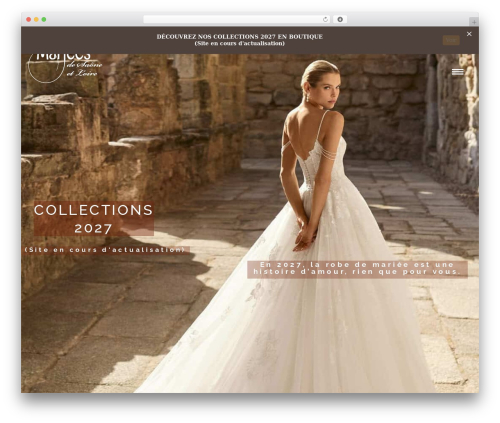Click the banner subtitle '(Site en cours d'actualisation)'
Screen dimensions: 500x423
click(240, 43)
